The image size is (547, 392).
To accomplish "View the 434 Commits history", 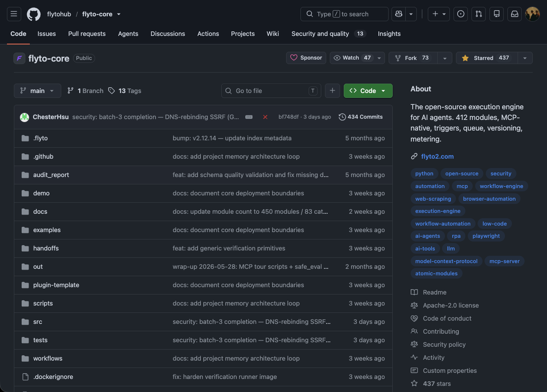I will (x=361, y=117).
